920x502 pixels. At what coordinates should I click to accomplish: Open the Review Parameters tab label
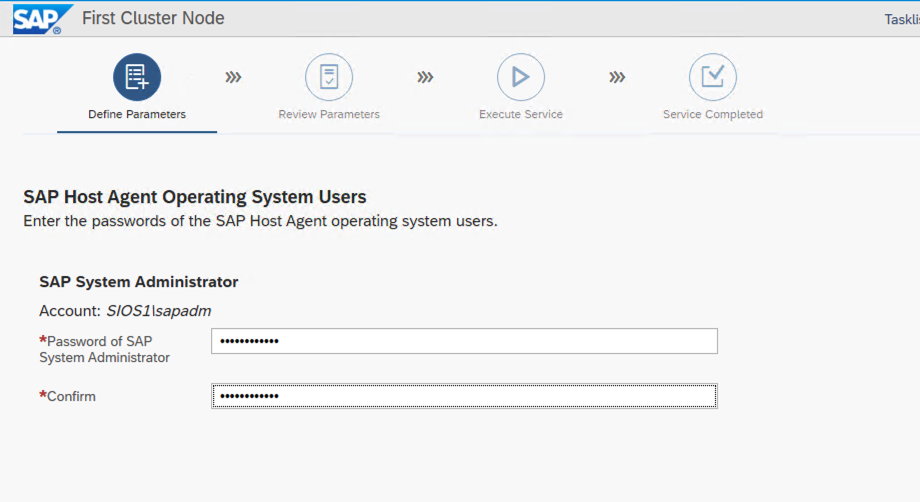tap(329, 114)
